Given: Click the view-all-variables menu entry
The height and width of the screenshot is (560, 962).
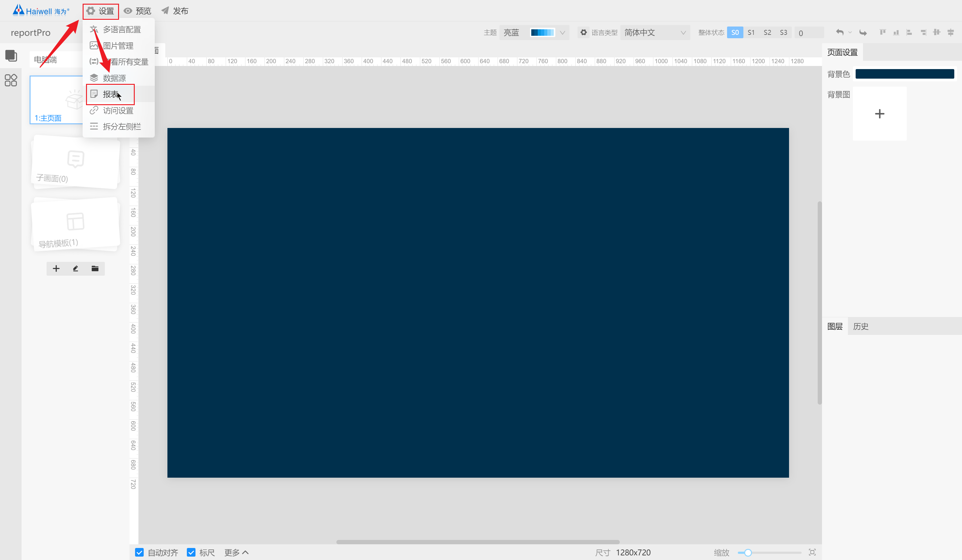Looking at the screenshot, I should click(118, 62).
